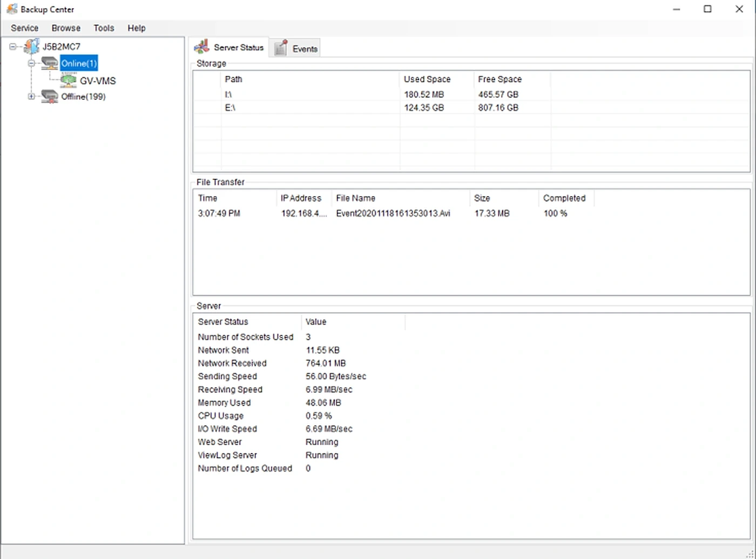Click the Used Space column header
Viewport: 756px width, 559px height.
(437, 79)
